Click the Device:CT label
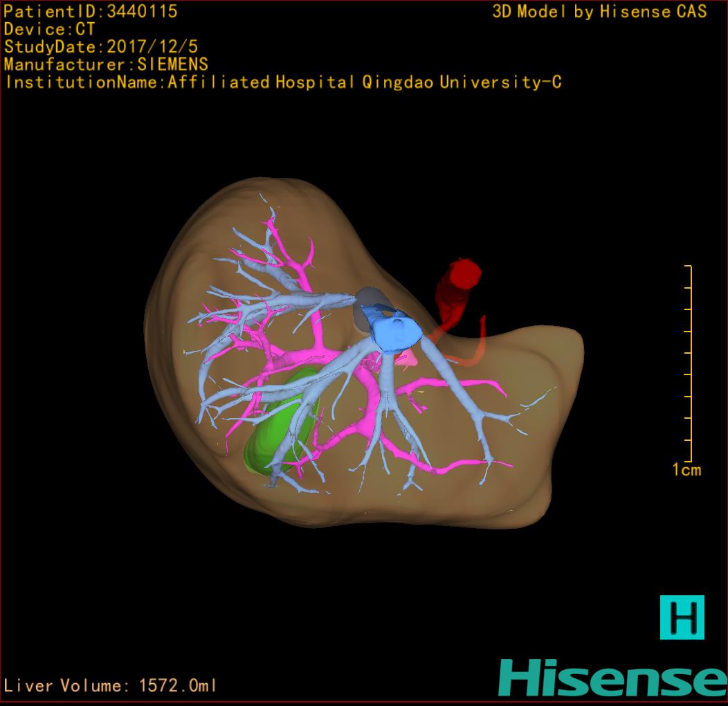Screen dimensions: 728x706 pyautogui.click(x=49, y=29)
